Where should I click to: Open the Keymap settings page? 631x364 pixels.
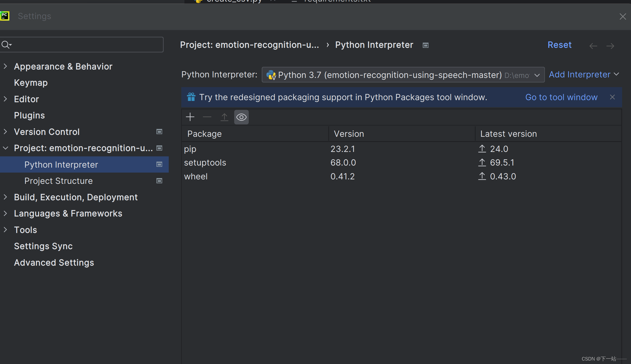point(31,83)
